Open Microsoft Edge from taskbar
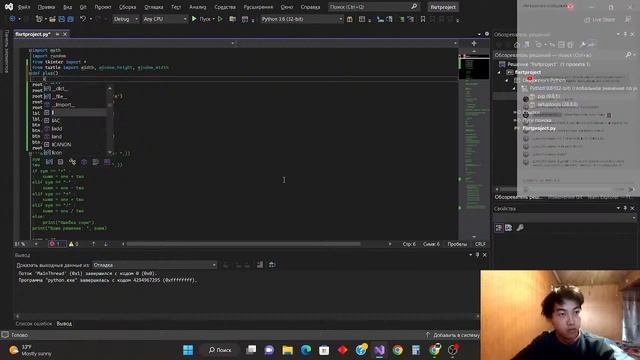 pos(306,350)
